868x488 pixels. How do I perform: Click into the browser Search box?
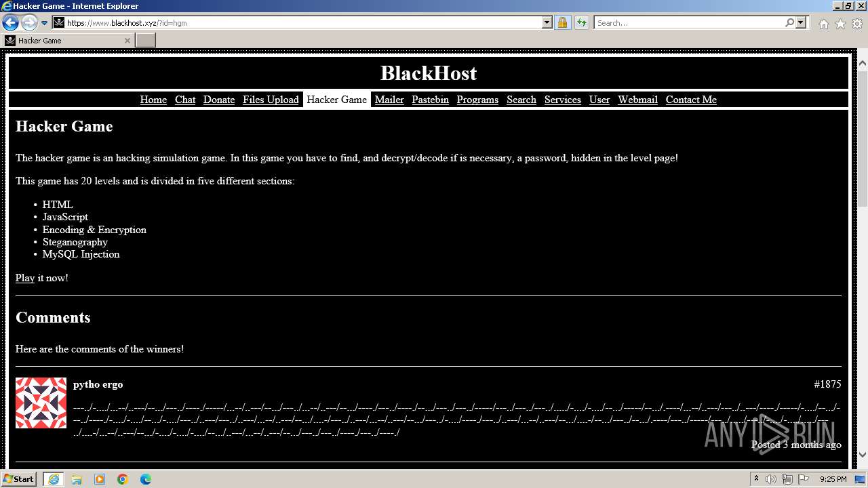click(689, 23)
